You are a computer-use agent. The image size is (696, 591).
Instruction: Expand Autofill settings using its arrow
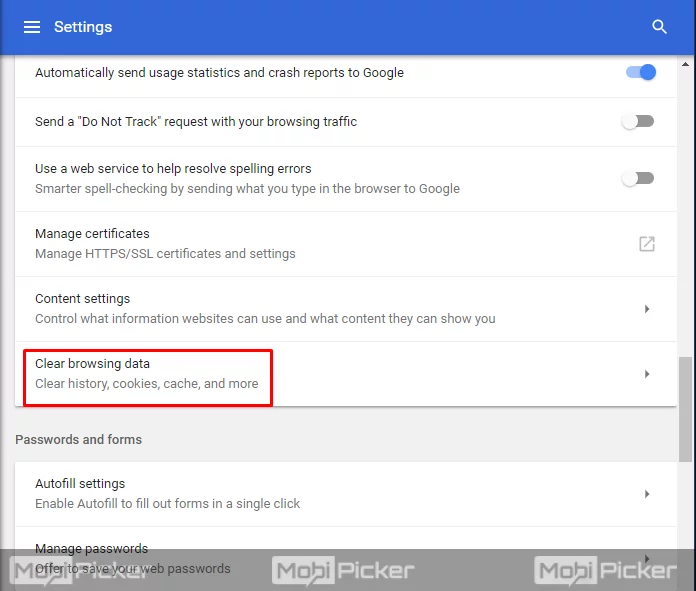coord(647,494)
